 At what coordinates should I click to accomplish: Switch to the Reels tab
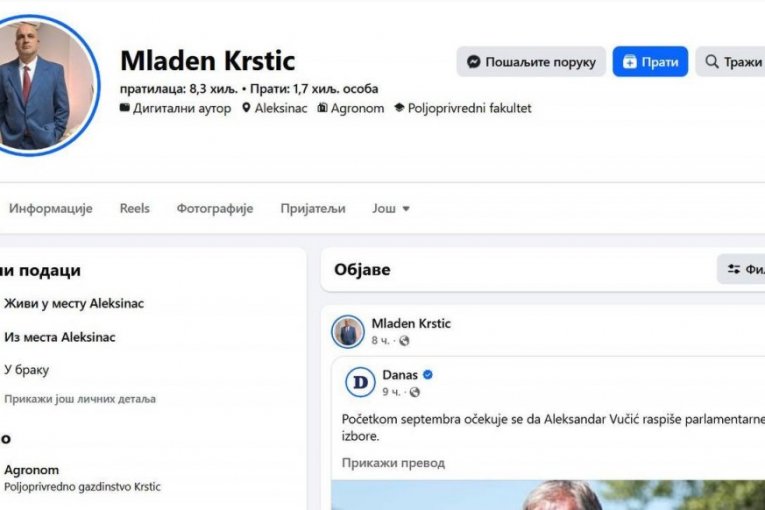pyautogui.click(x=135, y=208)
